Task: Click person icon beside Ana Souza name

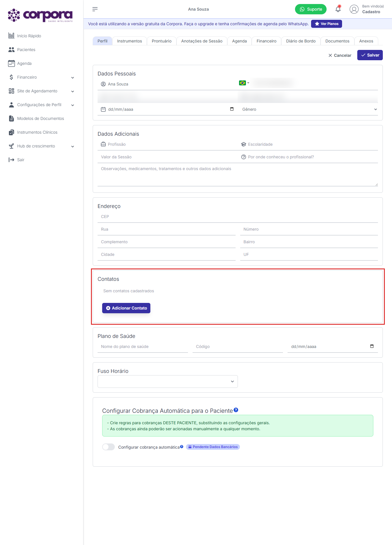Action: click(103, 84)
